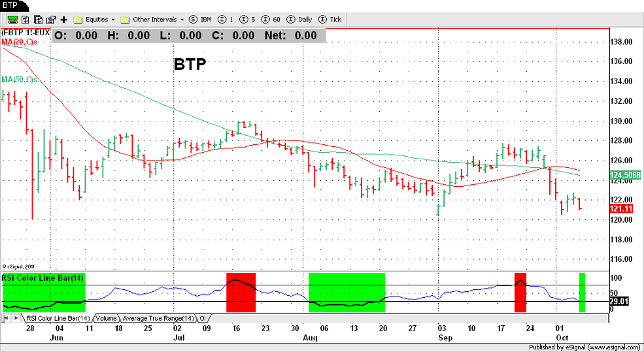The width and height of the screenshot is (644, 352).
Task: Click the green 124.5068 price marker
Action: pos(625,175)
